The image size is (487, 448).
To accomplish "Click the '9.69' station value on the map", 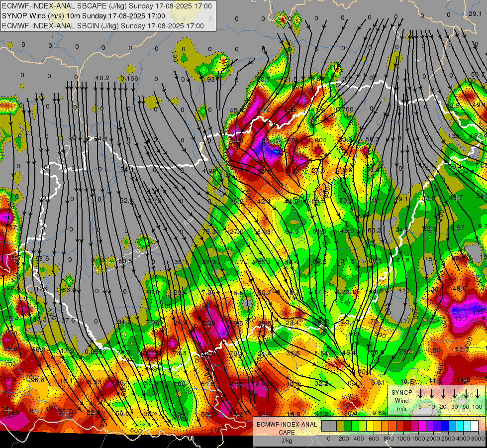I will [x=379, y=413].
